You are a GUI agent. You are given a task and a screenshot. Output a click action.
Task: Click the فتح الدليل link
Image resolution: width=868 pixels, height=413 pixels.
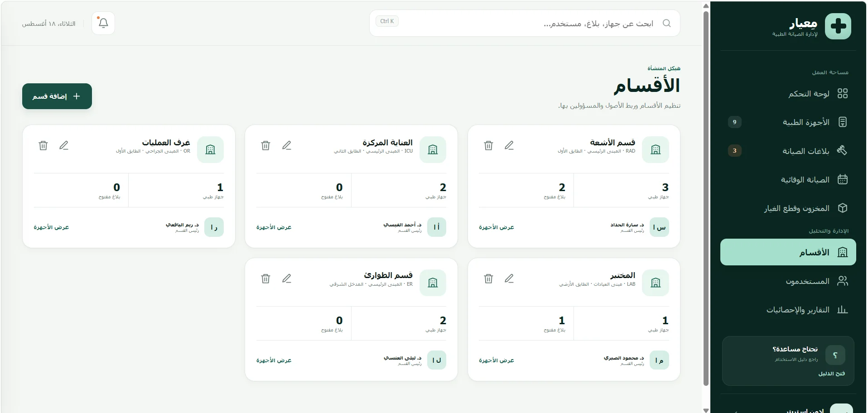pos(831,374)
